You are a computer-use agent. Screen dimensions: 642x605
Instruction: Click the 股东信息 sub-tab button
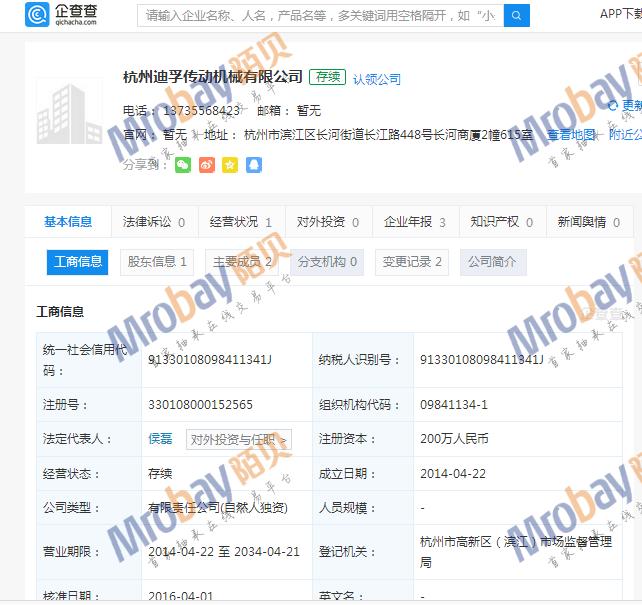click(x=157, y=262)
